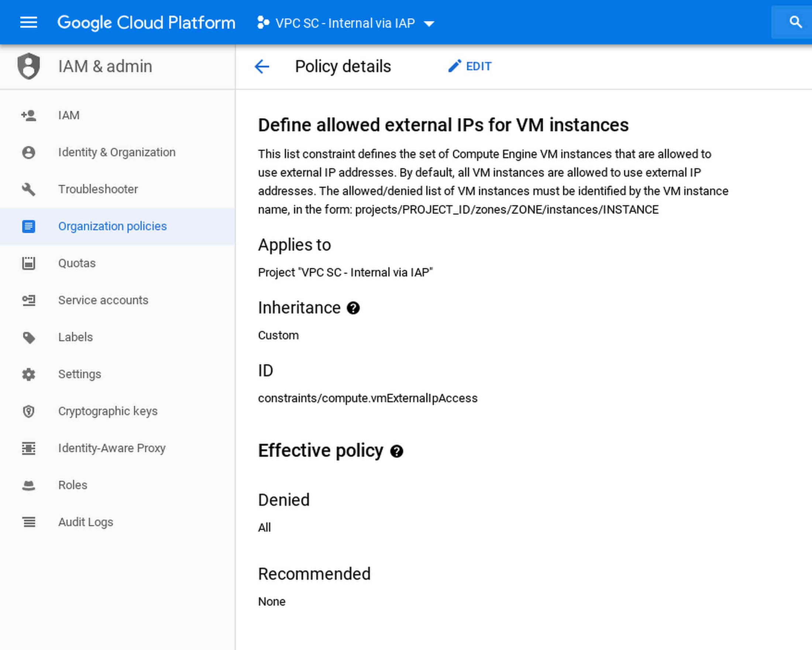812x650 pixels.
Task: Open Audit Logs page
Action: coord(117,522)
